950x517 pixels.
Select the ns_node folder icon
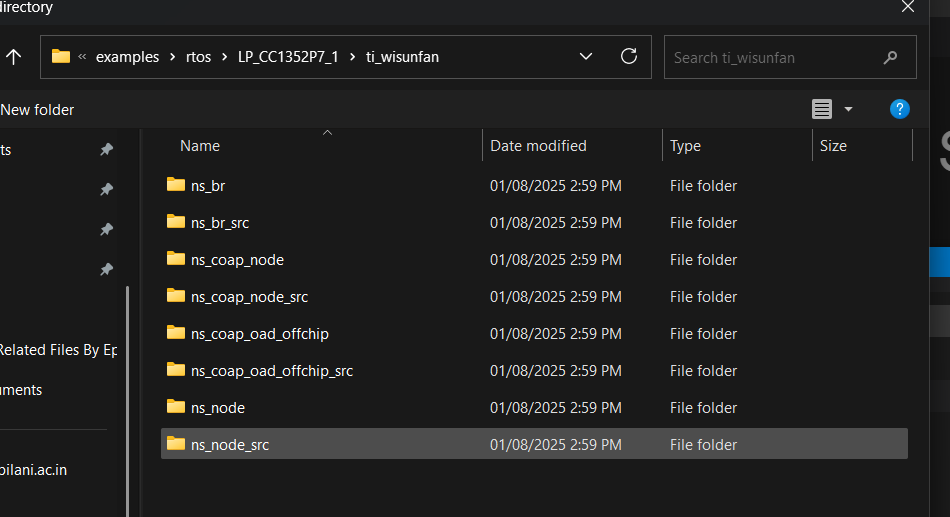click(176, 406)
